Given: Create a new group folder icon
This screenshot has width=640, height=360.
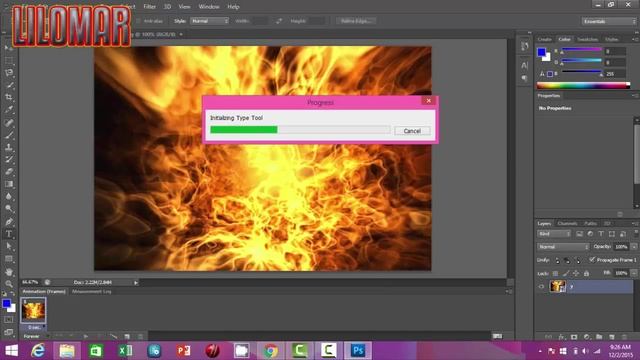Looking at the screenshot, I should coord(599,337).
